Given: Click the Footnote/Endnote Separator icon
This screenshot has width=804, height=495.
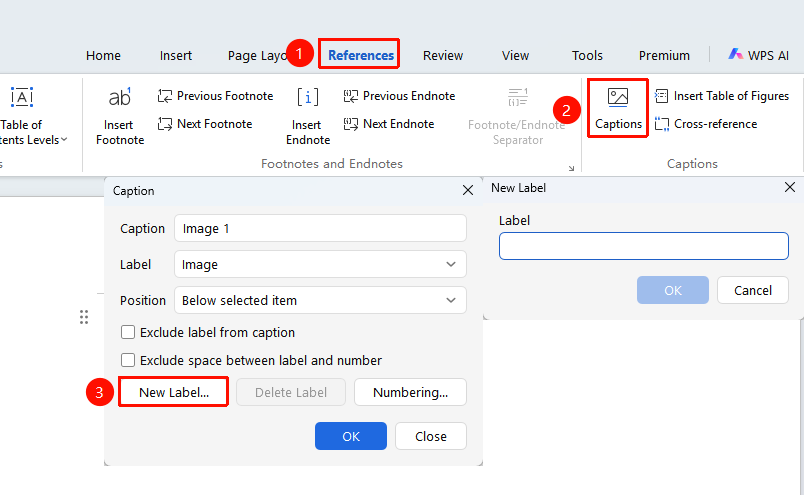Looking at the screenshot, I should (x=517, y=96).
